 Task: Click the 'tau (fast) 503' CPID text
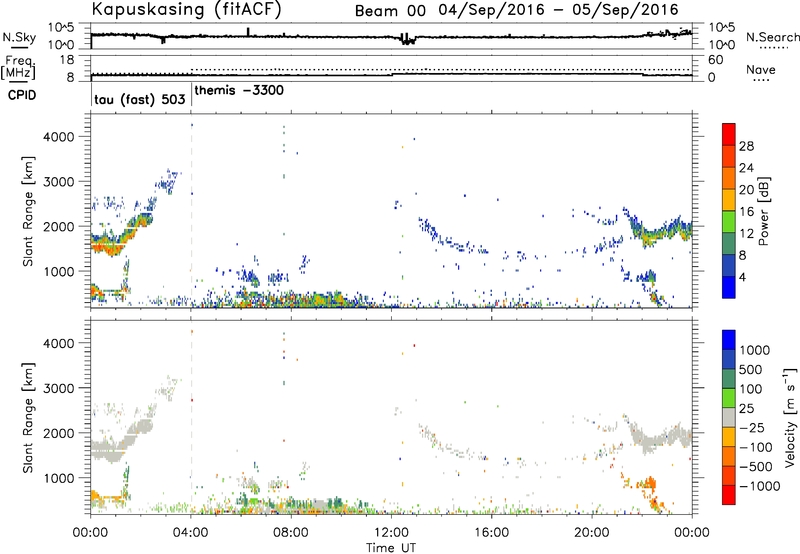[140, 99]
